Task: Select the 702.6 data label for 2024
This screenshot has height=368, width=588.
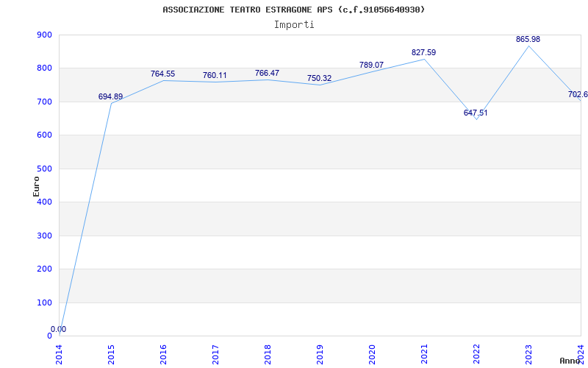Action: click(x=578, y=94)
